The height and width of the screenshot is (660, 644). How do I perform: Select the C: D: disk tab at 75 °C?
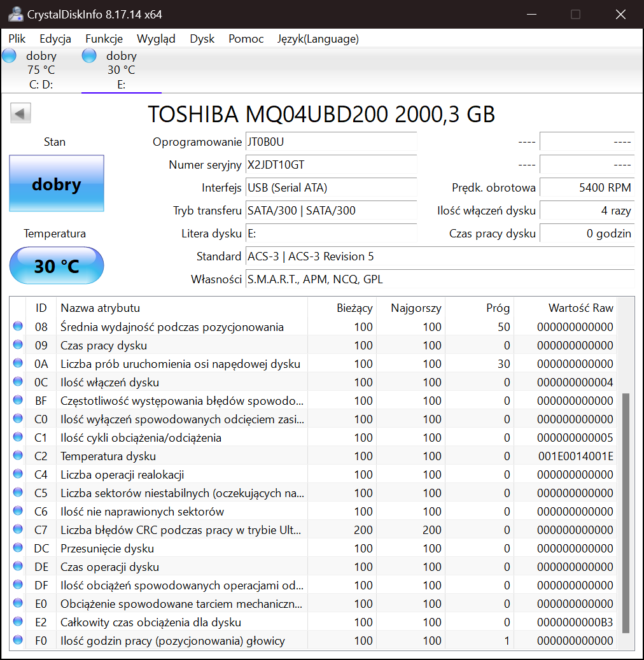pos(41,70)
